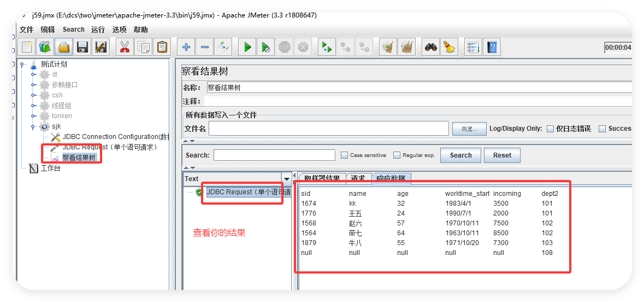The image size is (644, 302).
Task: Click the grey Stop sign icon
Action: tap(284, 47)
